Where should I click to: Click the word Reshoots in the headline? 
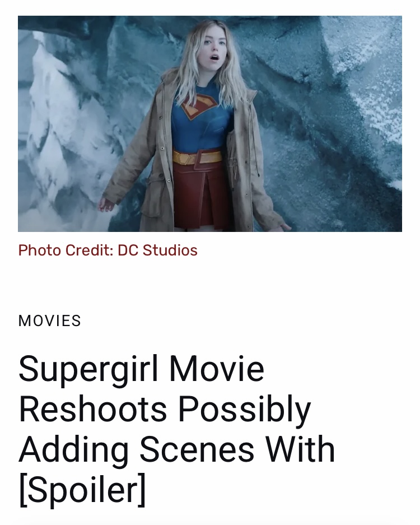93,409
